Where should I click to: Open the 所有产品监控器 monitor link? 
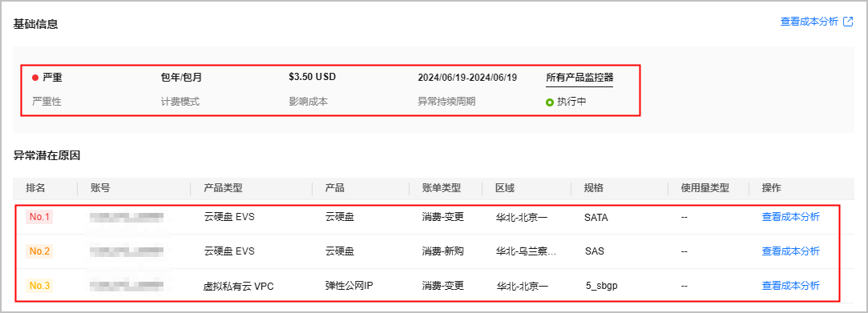579,78
